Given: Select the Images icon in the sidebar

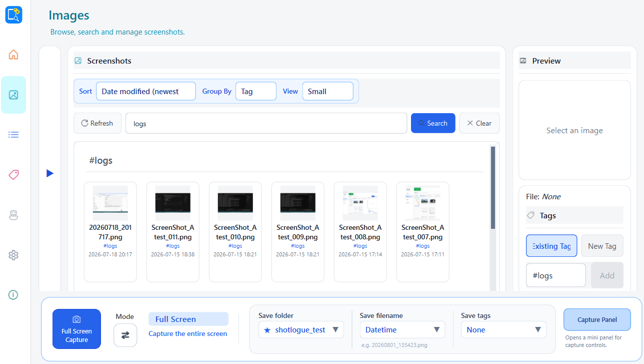Looking at the screenshot, I should point(13,95).
